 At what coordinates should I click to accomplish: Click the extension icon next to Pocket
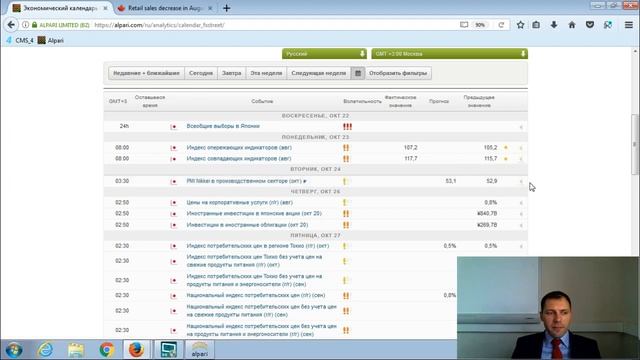608,25
